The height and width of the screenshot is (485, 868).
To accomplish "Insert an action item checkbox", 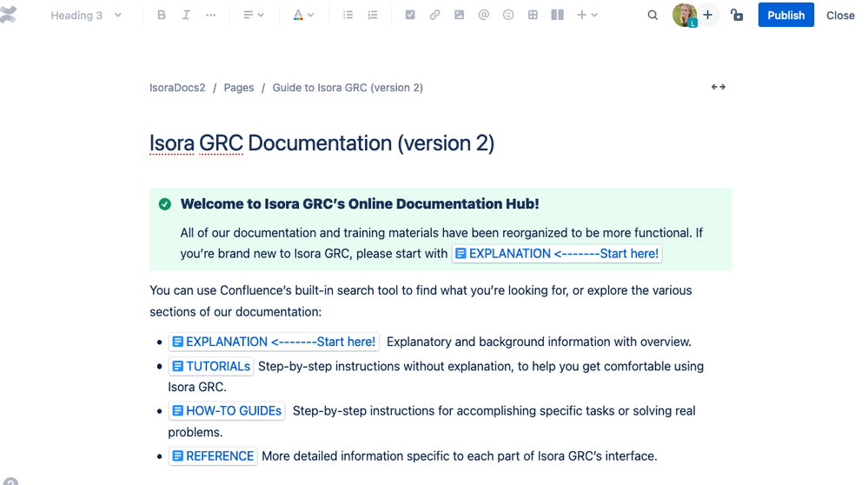I will 410,15.
